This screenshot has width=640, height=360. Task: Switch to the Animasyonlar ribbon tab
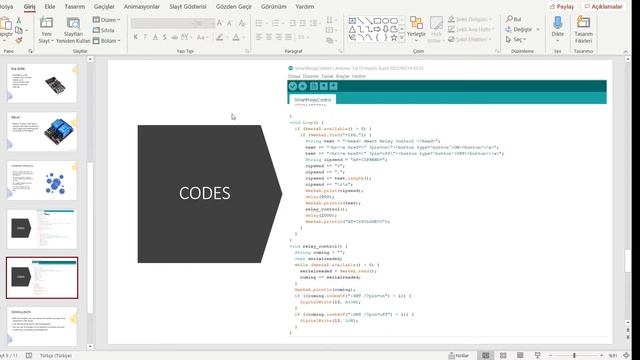(x=142, y=7)
